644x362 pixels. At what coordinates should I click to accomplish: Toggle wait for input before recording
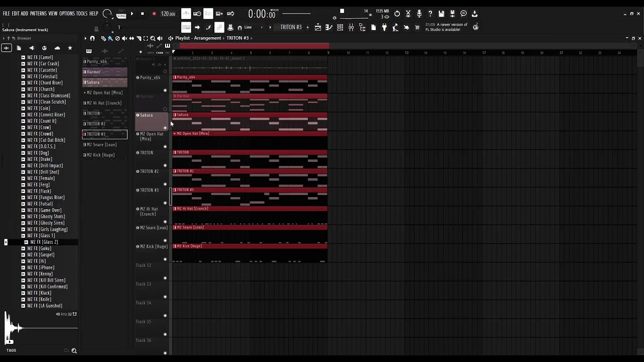(x=197, y=14)
